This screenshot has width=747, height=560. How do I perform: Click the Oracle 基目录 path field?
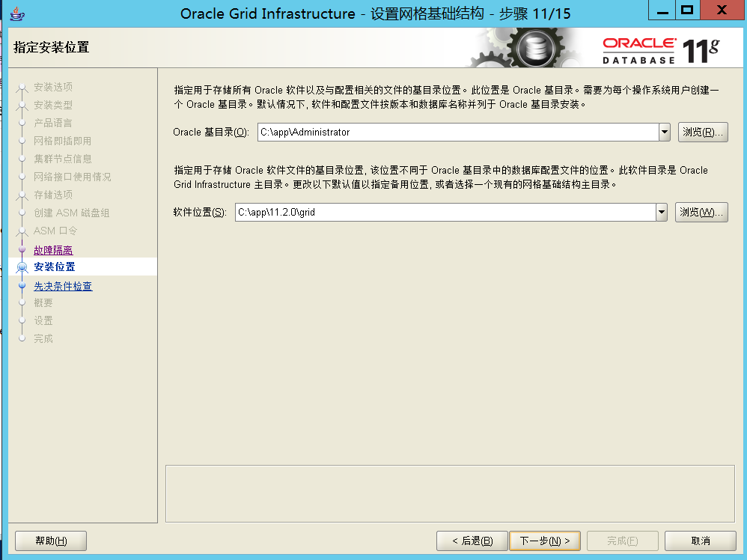[458, 132]
